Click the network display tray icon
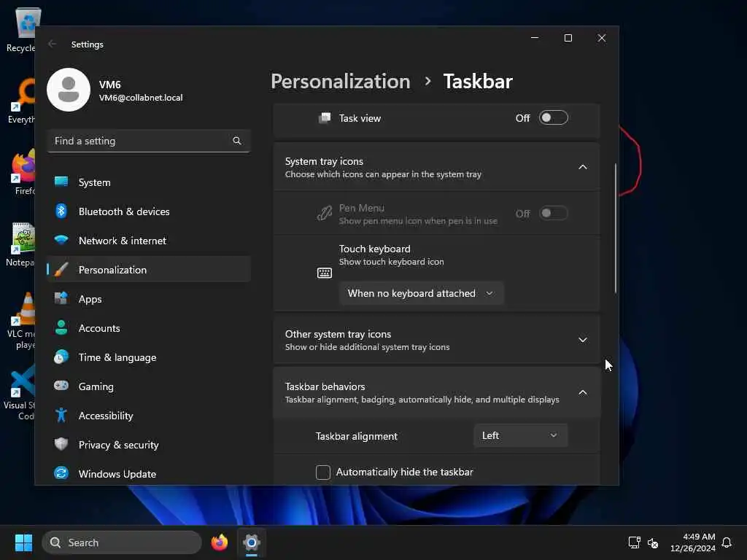The width and height of the screenshot is (747, 560). [634, 542]
